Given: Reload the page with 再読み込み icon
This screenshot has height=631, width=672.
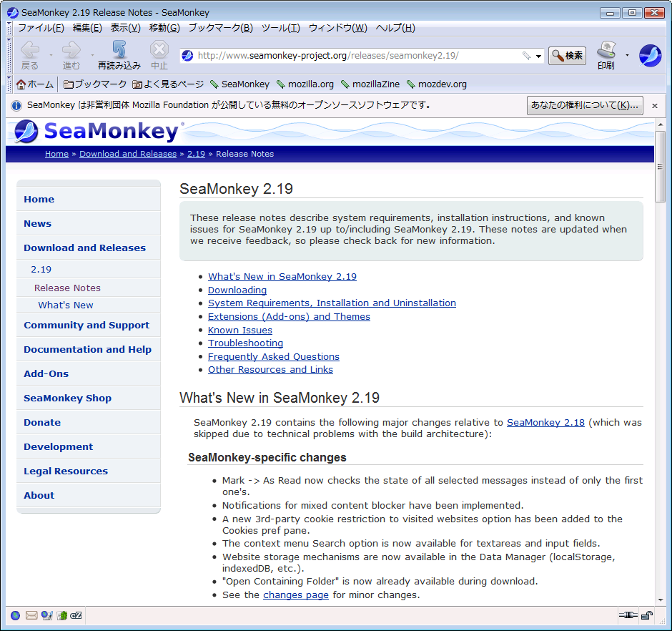Looking at the screenshot, I should point(119,55).
